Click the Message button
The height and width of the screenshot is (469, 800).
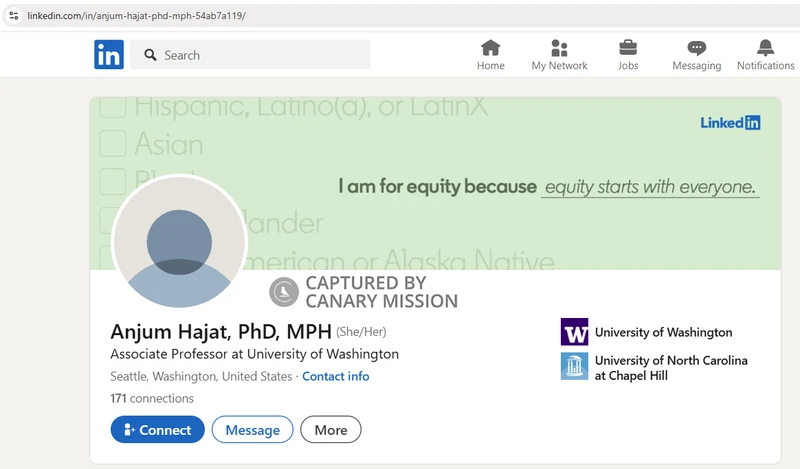click(x=252, y=430)
